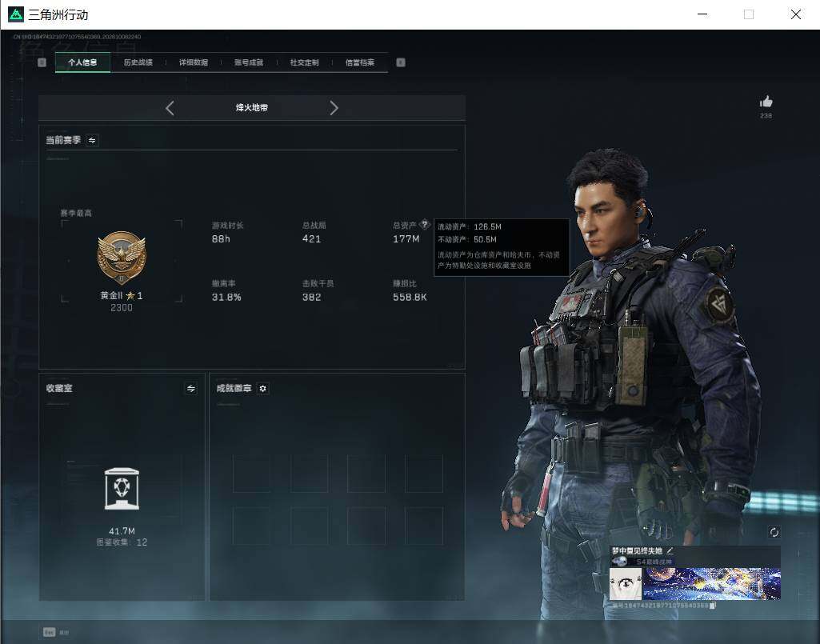Click the 2300 rank points value

click(x=122, y=308)
